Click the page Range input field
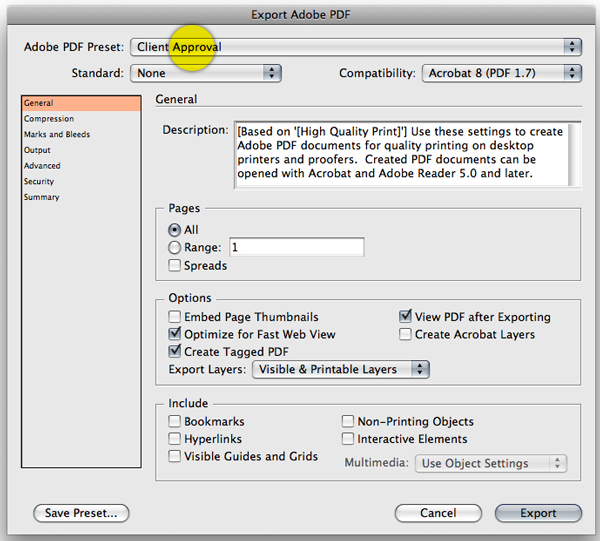This screenshot has width=600, height=541. click(297, 247)
